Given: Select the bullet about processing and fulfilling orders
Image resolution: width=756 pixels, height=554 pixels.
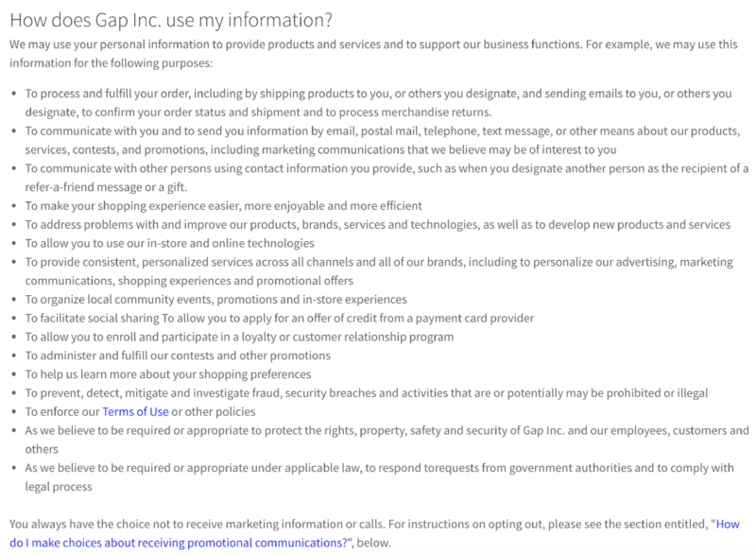Looking at the screenshot, I should [378, 103].
